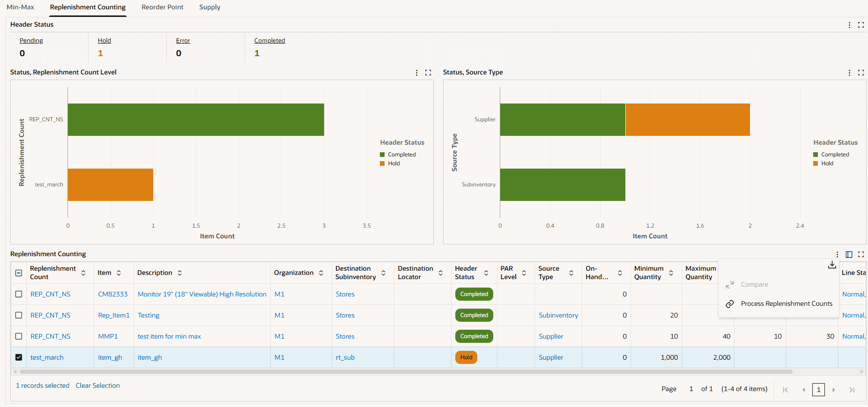Image resolution: width=868 pixels, height=407 pixels.
Task: Open the rt_sub subinventory link
Action: (345, 357)
